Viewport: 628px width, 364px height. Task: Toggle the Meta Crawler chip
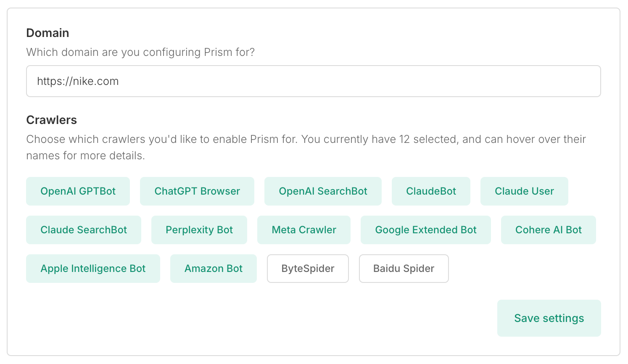click(x=303, y=230)
